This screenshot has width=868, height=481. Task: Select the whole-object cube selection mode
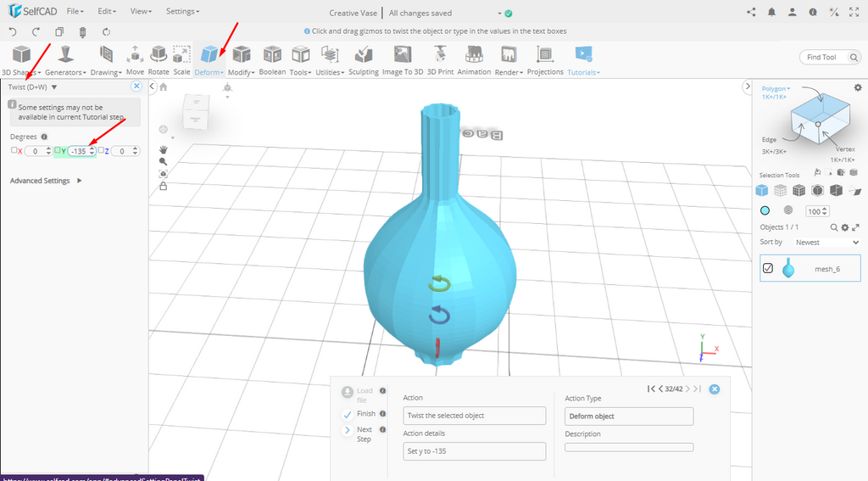(x=762, y=191)
